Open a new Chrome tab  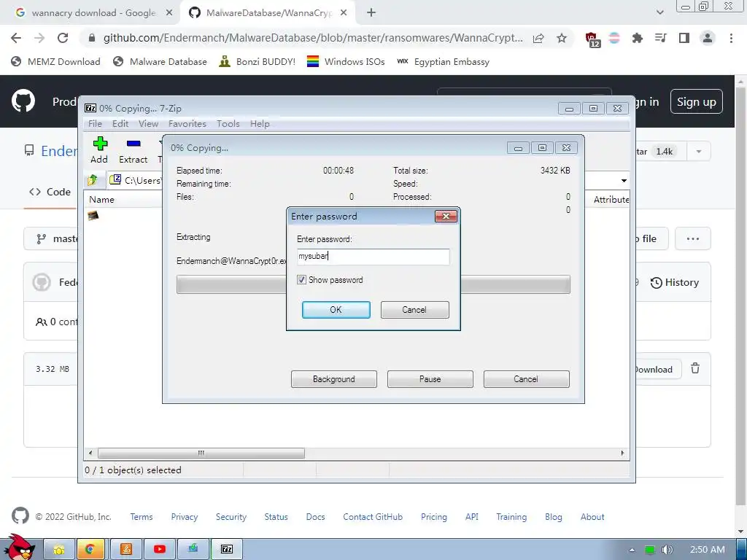(371, 13)
